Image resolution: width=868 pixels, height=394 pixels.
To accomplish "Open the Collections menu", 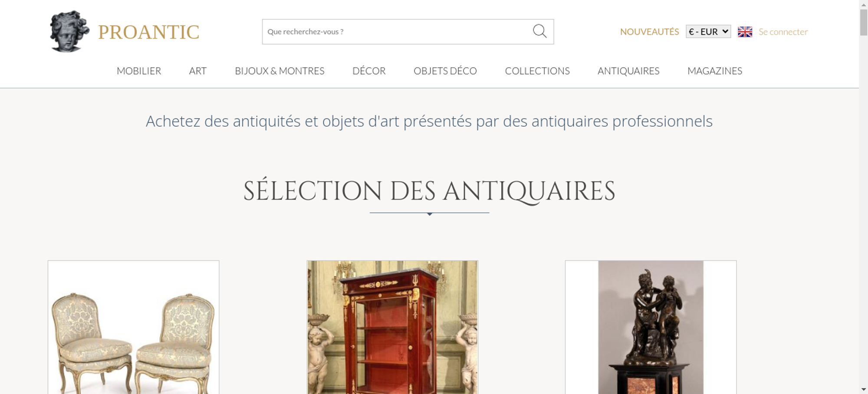I will click(537, 71).
